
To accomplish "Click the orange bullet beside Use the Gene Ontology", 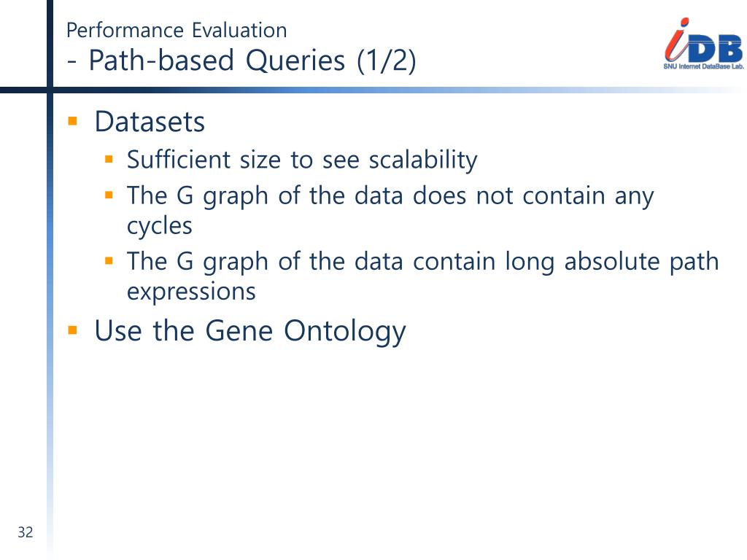I will 72,330.
